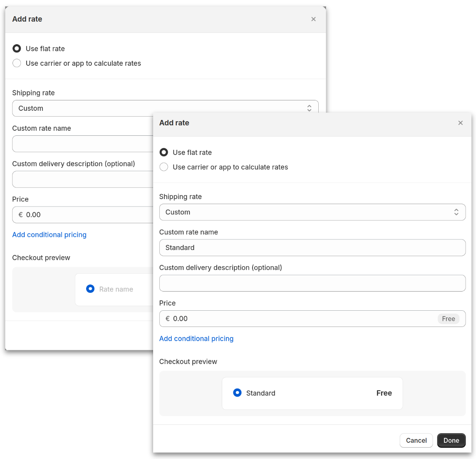Open the front Shipping rate Custom dropdown
The width and height of the screenshot is (476, 459).
(308, 212)
